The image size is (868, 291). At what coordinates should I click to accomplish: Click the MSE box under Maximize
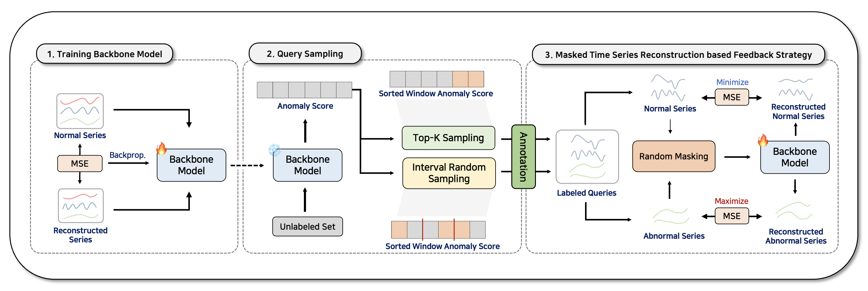732,216
